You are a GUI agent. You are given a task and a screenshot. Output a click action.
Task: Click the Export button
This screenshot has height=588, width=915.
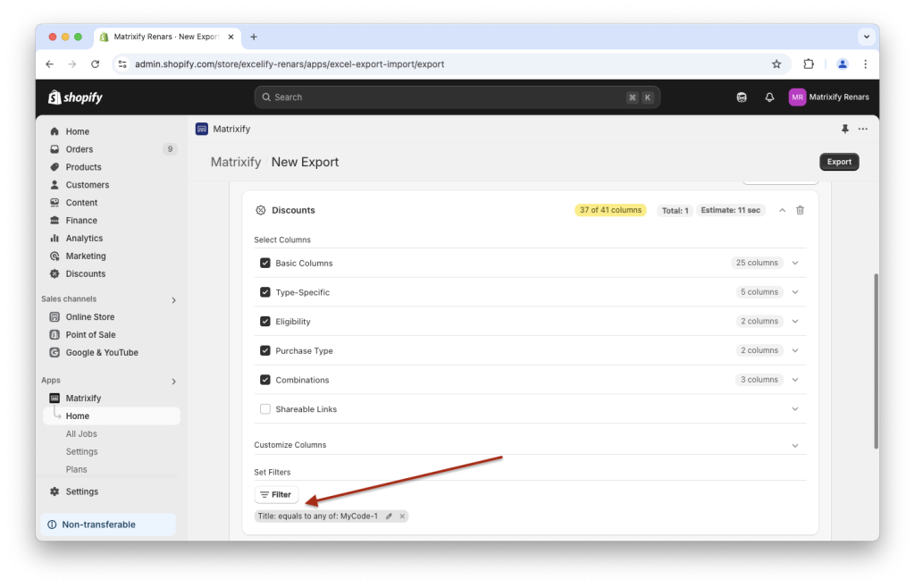[838, 162]
